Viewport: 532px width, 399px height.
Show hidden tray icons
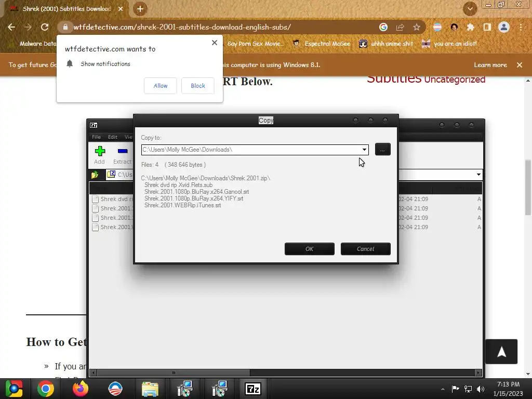[443, 389]
